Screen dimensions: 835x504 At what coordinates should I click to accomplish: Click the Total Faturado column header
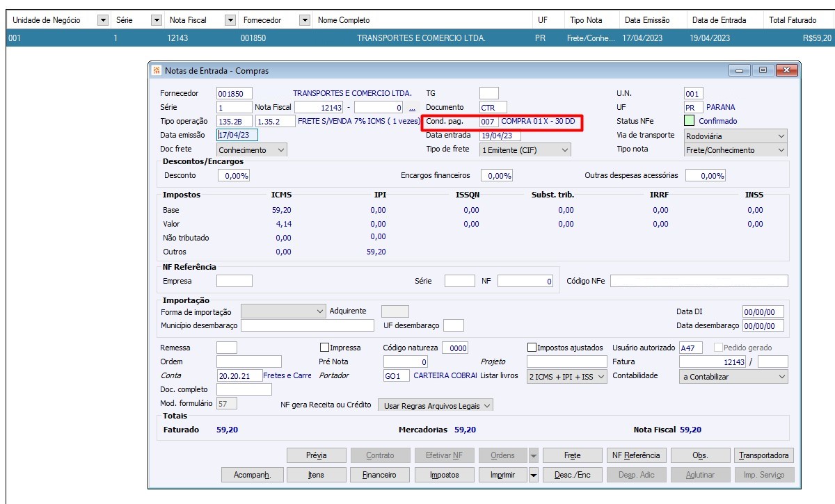pyautogui.click(x=793, y=20)
